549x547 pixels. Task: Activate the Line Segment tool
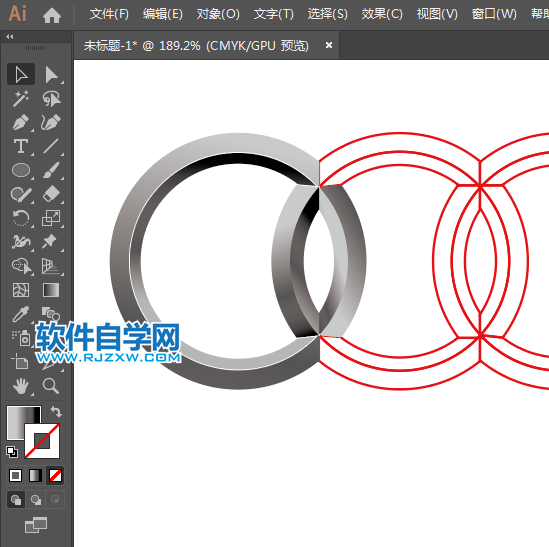pyautogui.click(x=51, y=146)
